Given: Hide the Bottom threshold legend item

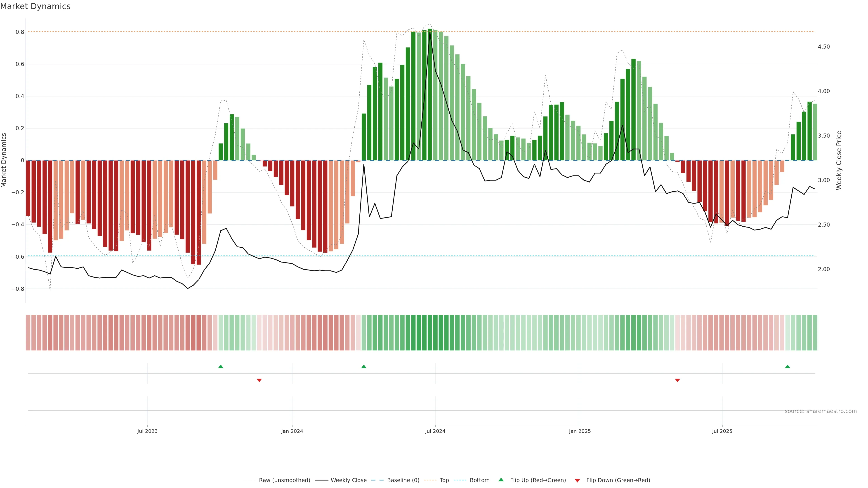Looking at the screenshot, I should [x=479, y=480].
